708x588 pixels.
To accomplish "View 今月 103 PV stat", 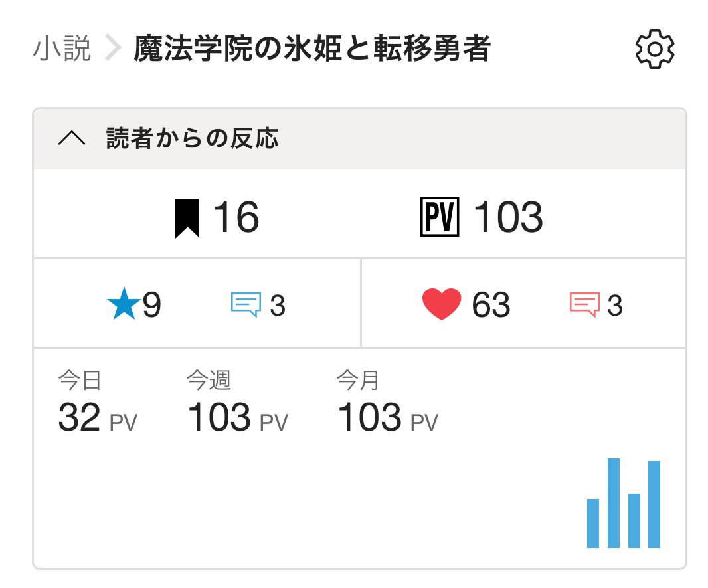I will coord(387,417).
